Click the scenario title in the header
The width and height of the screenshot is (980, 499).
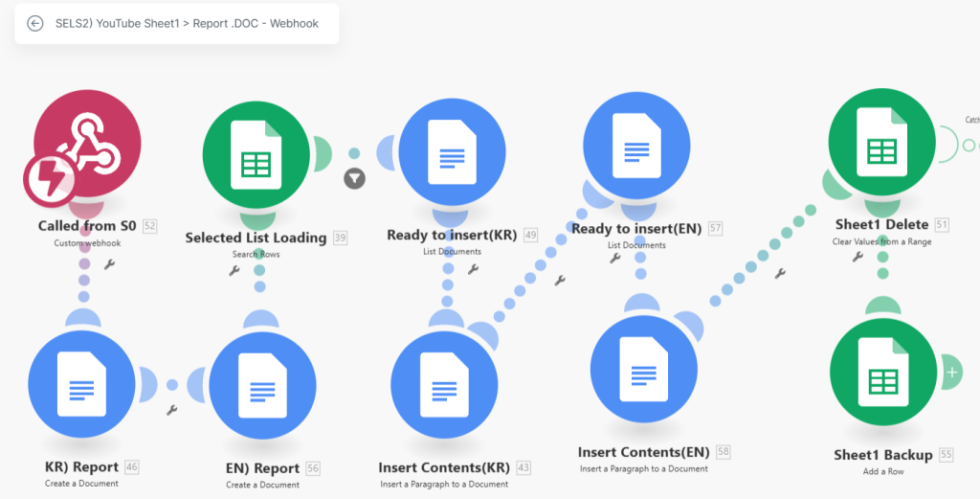pos(188,23)
